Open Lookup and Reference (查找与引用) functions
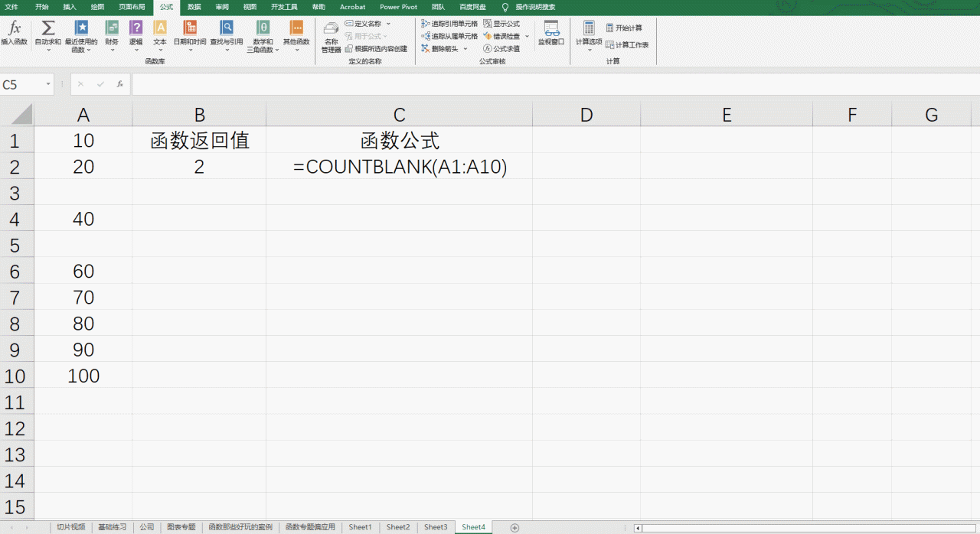The height and width of the screenshot is (534, 980). (x=227, y=36)
